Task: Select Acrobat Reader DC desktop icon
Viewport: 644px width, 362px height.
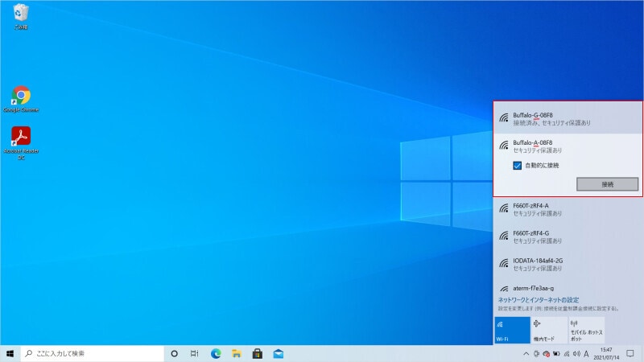Action: (x=21, y=138)
